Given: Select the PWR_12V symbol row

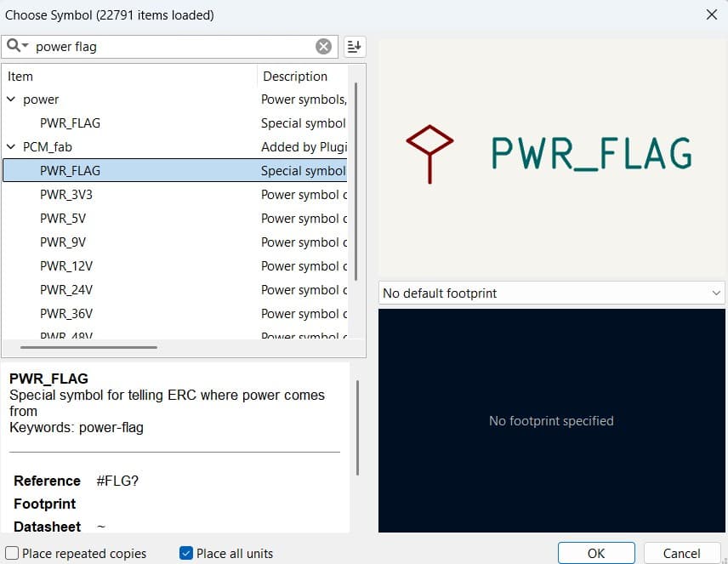Looking at the screenshot, I should coord(175,265).
